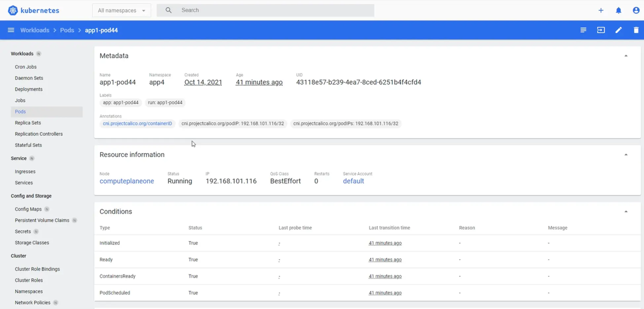Exec into the app1-pod44 pod

coord(601,30)
